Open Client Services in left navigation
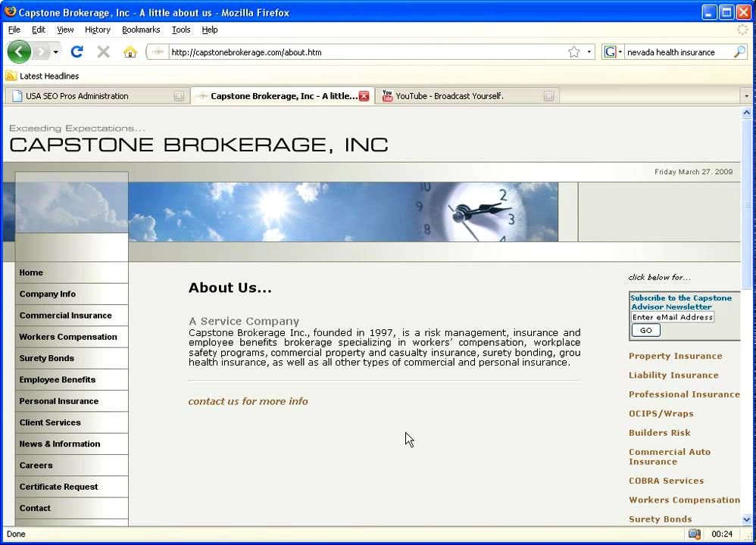This screenshot has height=545, width=756. pos(72,422)
